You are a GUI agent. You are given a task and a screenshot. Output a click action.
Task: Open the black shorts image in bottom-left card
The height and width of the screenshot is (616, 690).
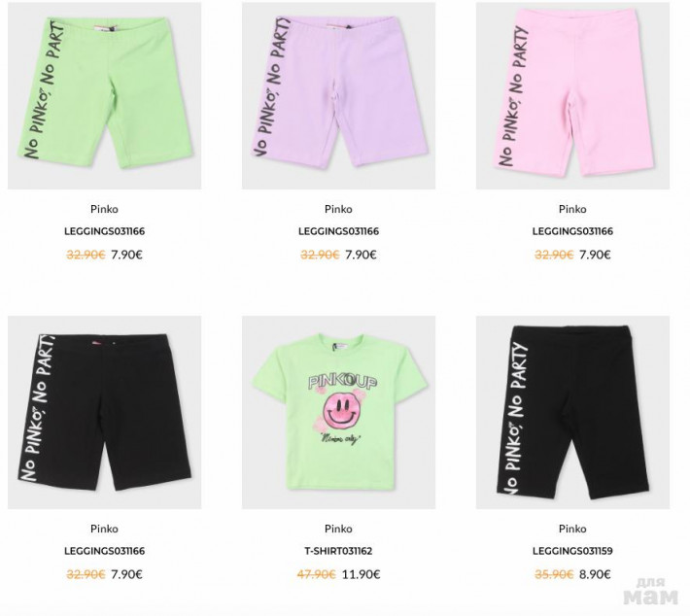point(104,412)
